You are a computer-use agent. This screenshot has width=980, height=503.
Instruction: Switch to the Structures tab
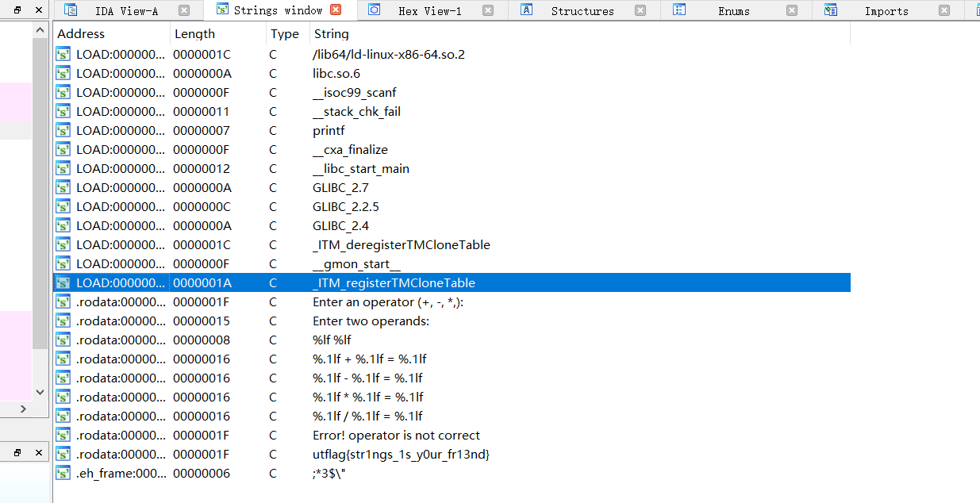coord(582,11)
